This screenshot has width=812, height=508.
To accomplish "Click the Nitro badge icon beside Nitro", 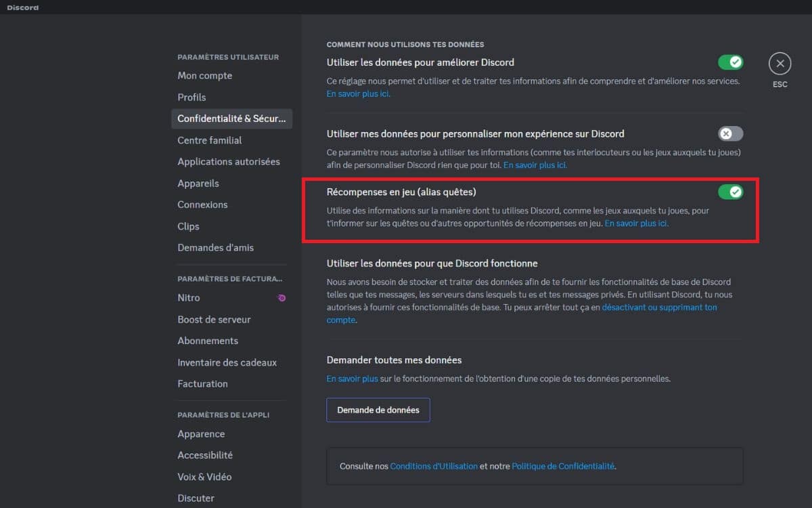I will [x=281, y=297].
